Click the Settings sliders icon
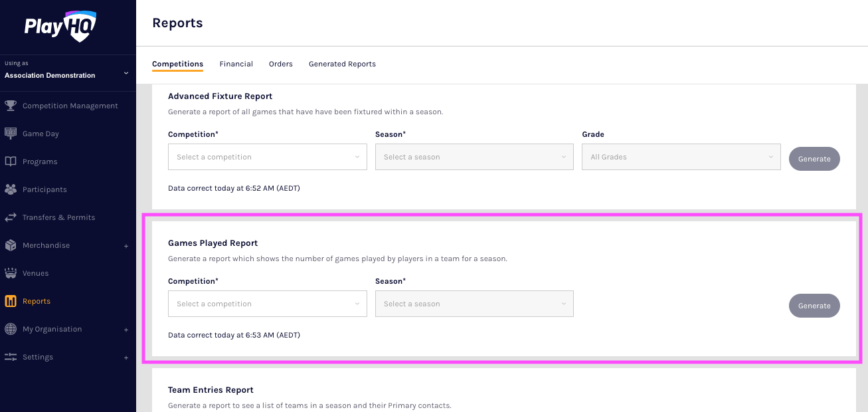 click(x=11, y=357)
